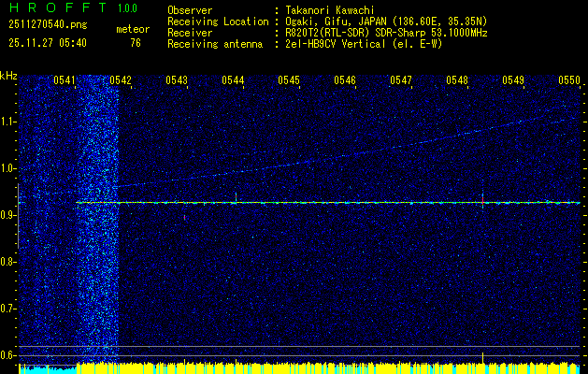
Task: Click the 0546 time marker
Action: point(345,79)
